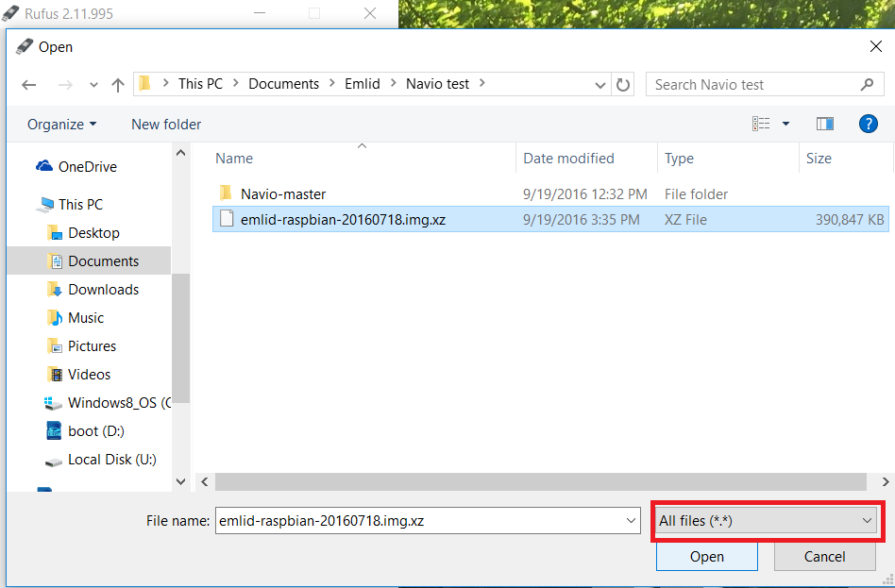Open Downloads in navigation pane
The image size is (895, 588).
pos(103,290)
